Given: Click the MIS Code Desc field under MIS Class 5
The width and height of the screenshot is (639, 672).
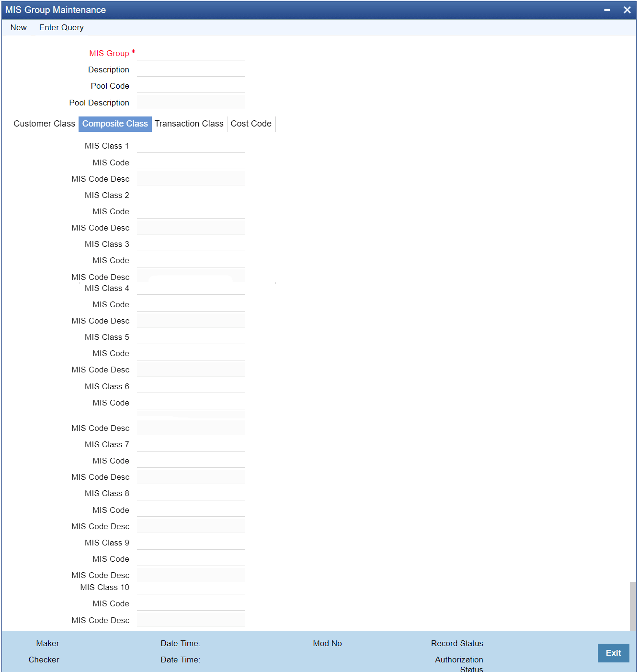Looking at the screenshot, I should click(191, 370).
